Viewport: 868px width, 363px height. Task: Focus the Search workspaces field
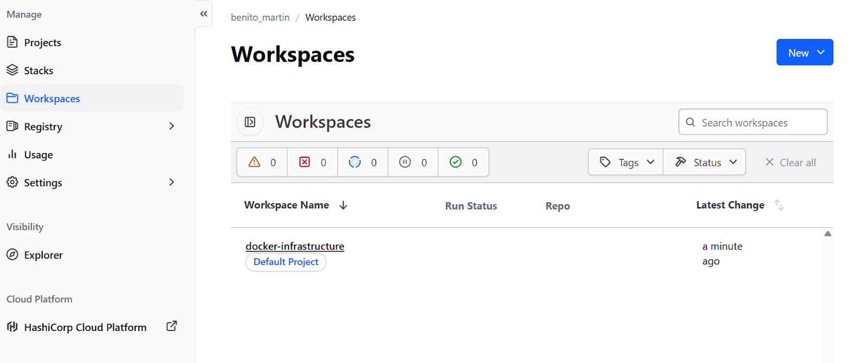(x=752, y=122)
